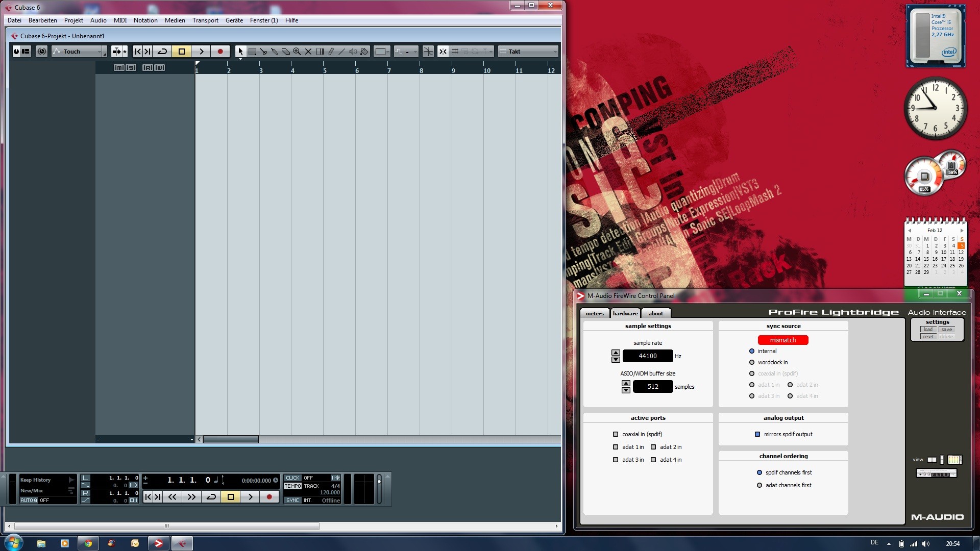Open the Transport menu

pyautogui.click(x=205, y=20)
